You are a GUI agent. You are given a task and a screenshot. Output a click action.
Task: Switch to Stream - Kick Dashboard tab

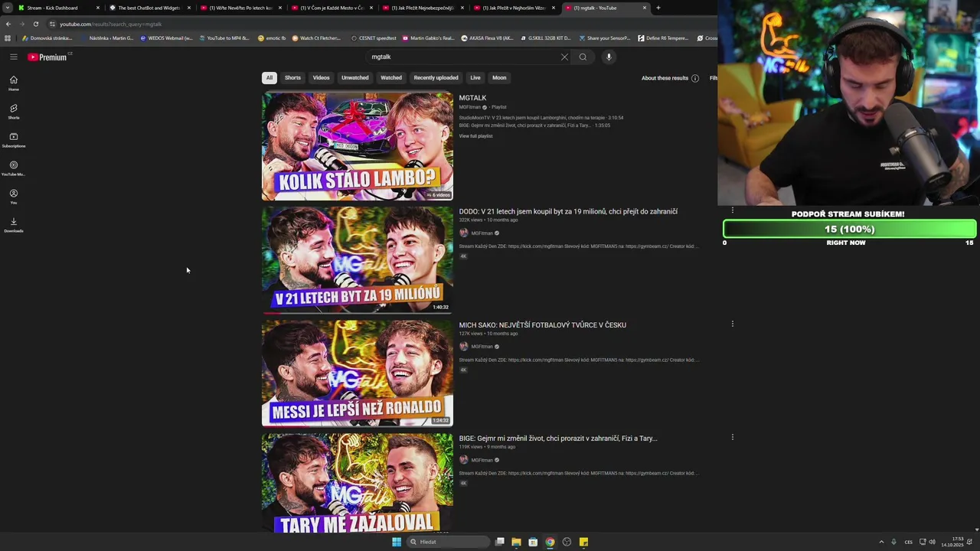pyautogui.click(x=57, y=8)
